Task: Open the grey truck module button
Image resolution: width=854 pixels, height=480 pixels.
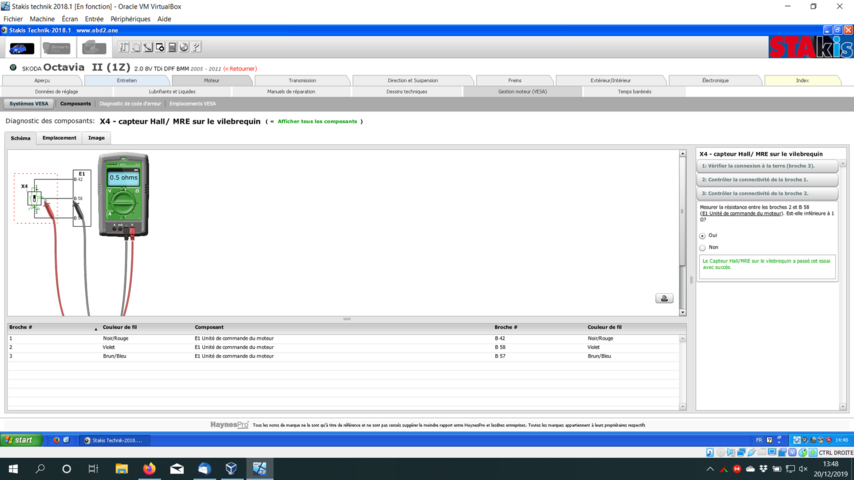Action: click(x=94, y=48)
